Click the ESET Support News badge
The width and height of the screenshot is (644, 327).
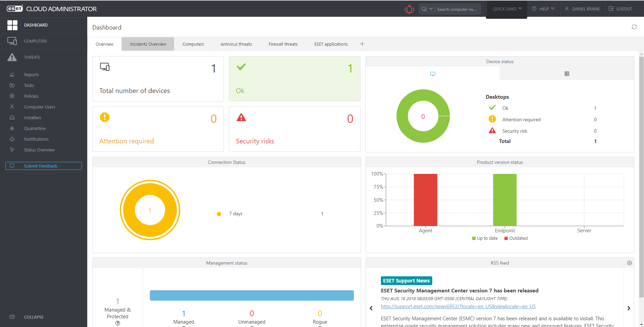tap(406, 281)
